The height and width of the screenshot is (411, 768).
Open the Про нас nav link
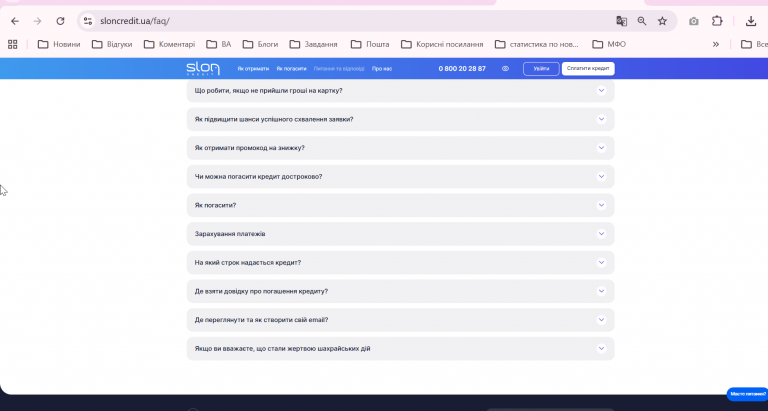pyautogui.click(x=382, y=69)
